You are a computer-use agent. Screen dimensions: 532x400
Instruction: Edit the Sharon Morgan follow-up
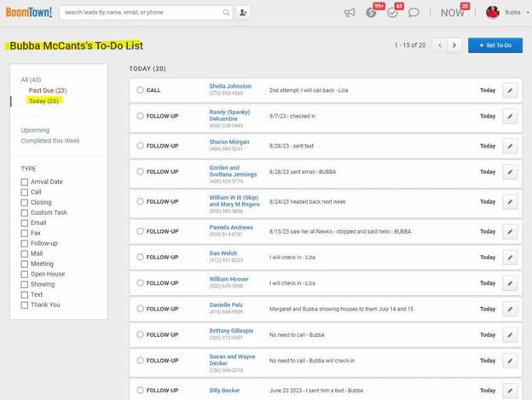click(x=510, y=146)
